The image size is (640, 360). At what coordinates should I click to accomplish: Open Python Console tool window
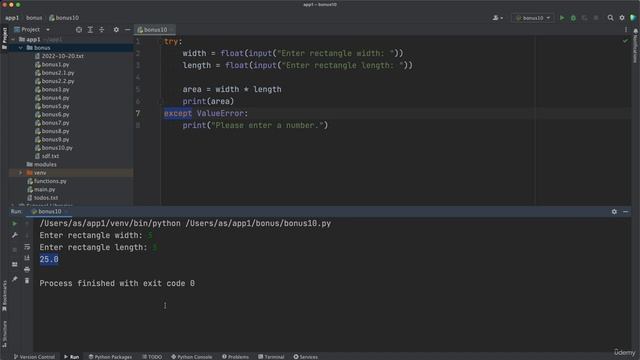pos(191,357)
